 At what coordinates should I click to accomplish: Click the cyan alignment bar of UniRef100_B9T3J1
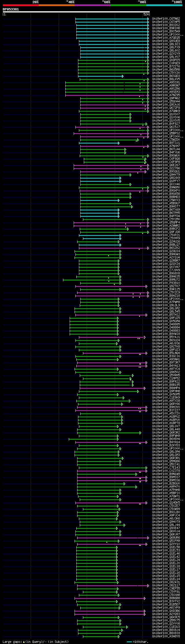point(99,143)
